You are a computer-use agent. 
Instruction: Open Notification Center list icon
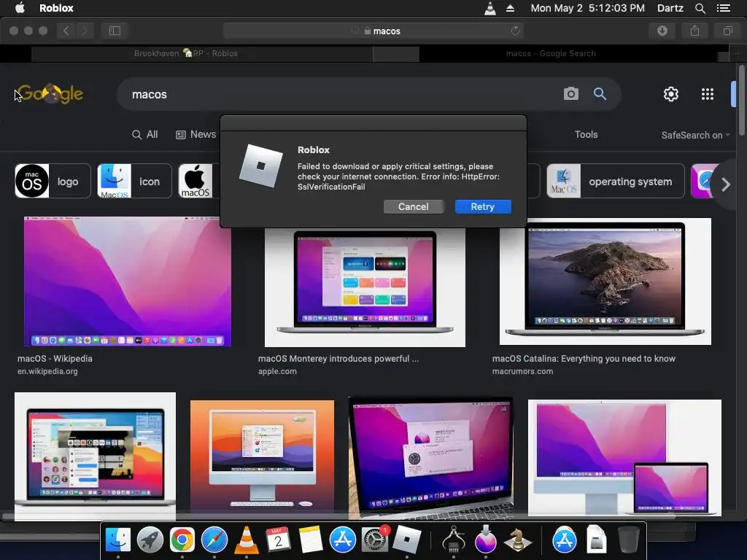click(723, 8)
